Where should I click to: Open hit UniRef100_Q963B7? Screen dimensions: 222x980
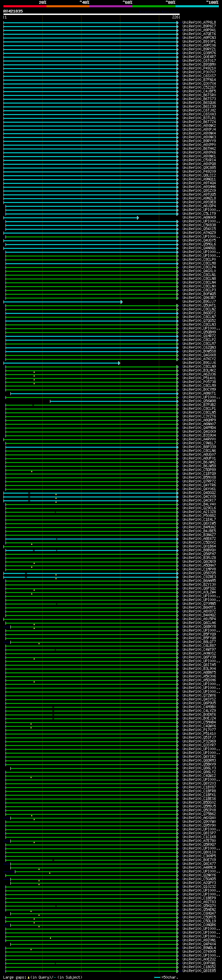[x=199, y=298]
